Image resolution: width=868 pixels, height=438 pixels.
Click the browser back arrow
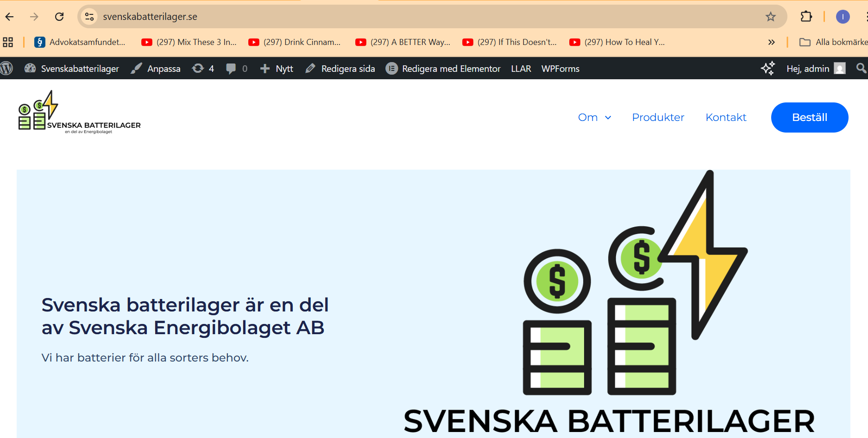click(x=10, y=17)
